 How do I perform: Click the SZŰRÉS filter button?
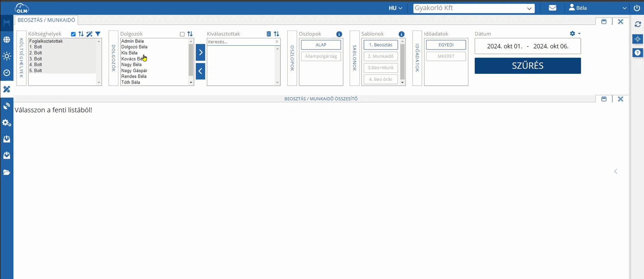click(x=528, y=66)
